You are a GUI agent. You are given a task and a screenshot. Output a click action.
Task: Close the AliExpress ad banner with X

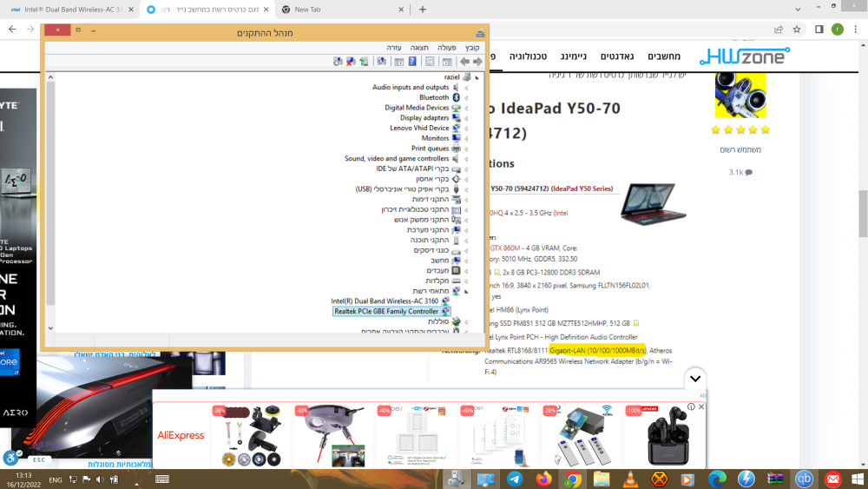pos(701,407)
